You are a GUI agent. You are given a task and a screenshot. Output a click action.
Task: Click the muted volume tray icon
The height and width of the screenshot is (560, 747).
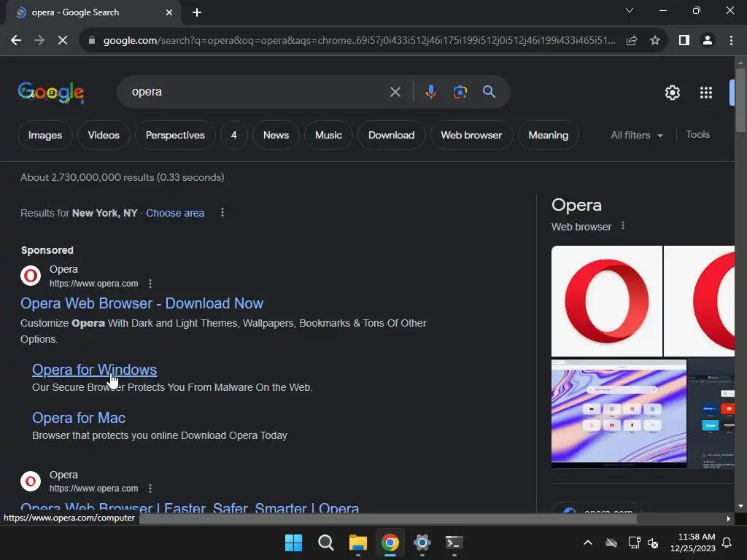click(x=653, y=542)
